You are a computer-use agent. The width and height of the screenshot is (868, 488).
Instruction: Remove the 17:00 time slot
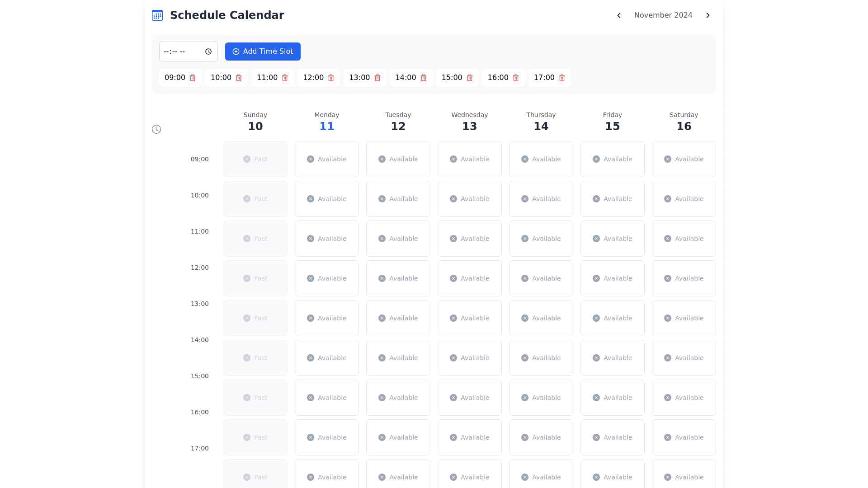pyautogui.click(x=562, y=78)
